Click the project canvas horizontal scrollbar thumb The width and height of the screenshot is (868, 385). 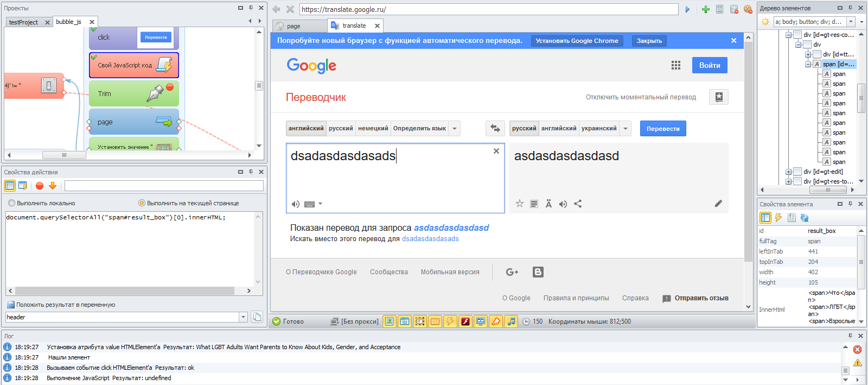[64, 155]
